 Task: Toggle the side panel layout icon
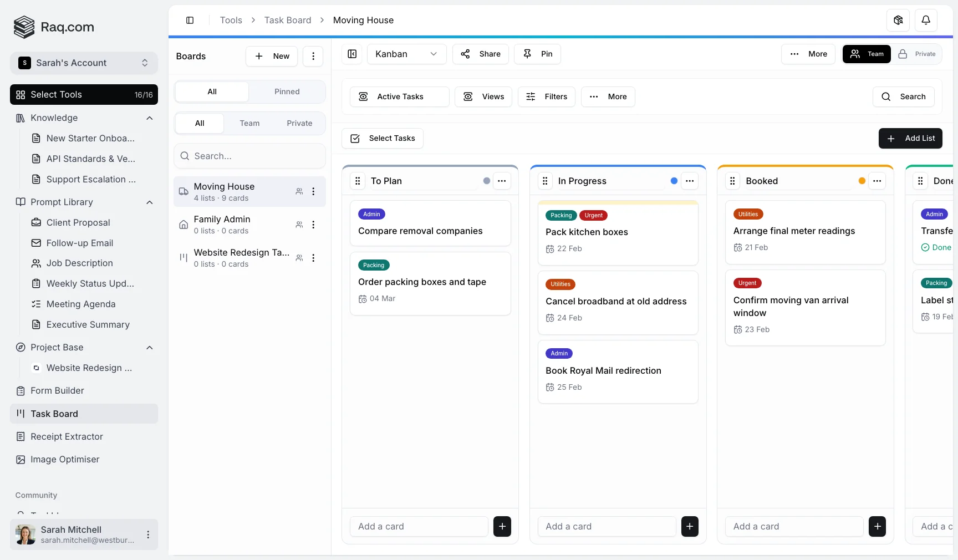190,21
